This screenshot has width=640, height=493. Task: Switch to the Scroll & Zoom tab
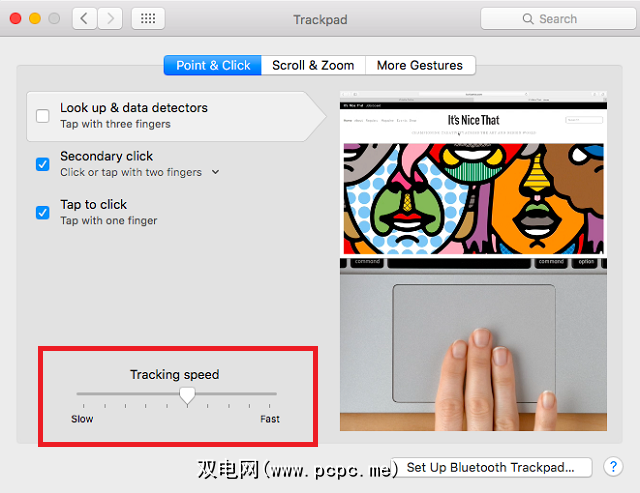[x=313, y=65]
